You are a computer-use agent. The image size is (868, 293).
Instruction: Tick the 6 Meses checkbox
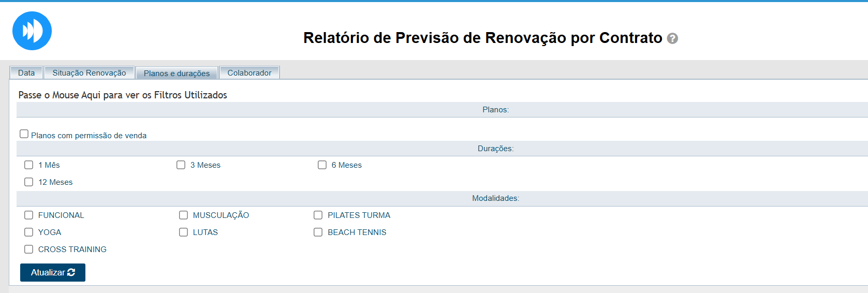[x=322, y=165]
